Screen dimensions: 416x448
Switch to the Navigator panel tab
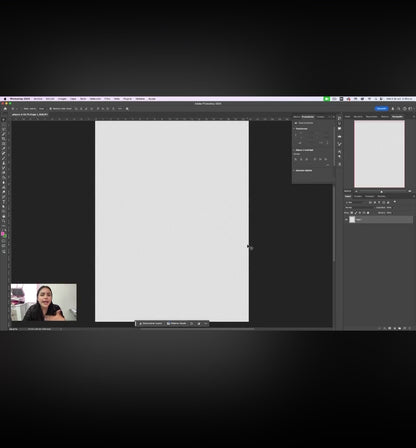[x=397, y=117]
